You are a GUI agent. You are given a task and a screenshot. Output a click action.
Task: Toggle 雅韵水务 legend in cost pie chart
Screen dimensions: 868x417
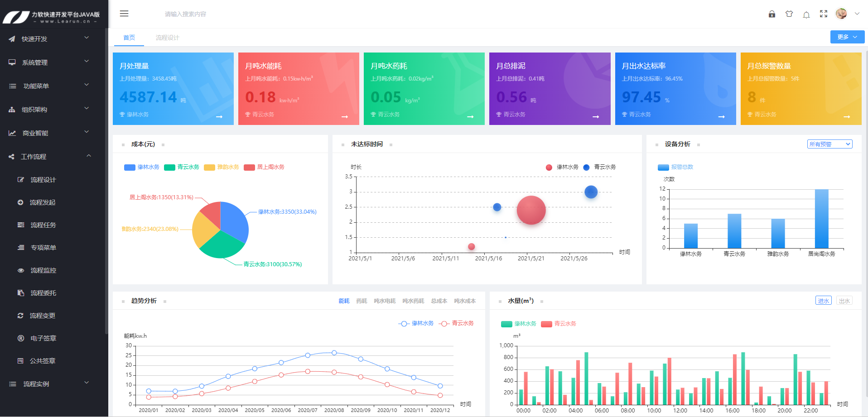222,167
